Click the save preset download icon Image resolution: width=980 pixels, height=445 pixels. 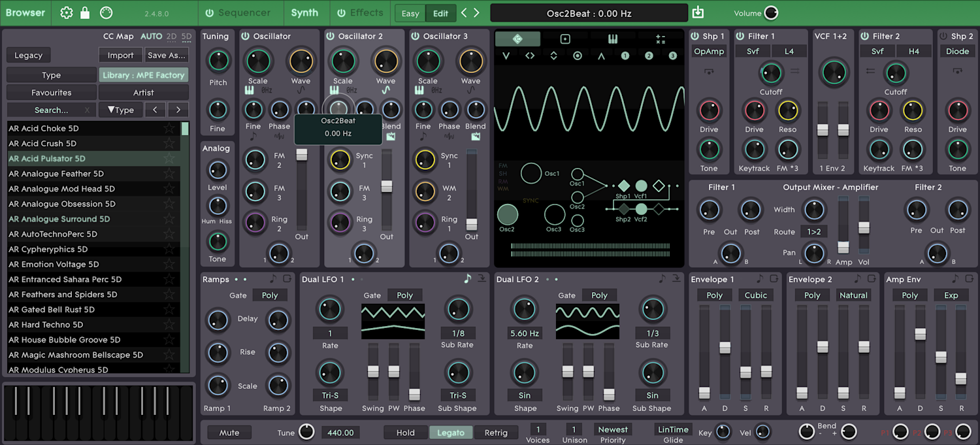point(698,12)
